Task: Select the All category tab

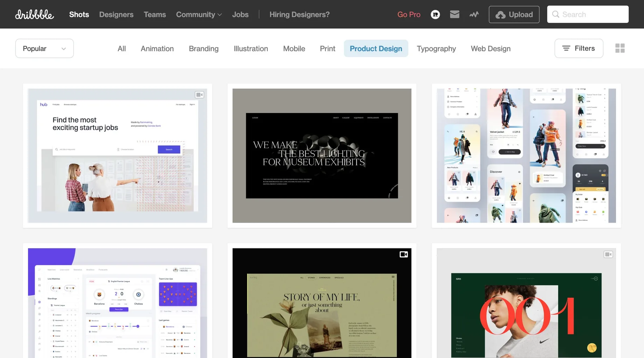Action: [x=121, y=48]
